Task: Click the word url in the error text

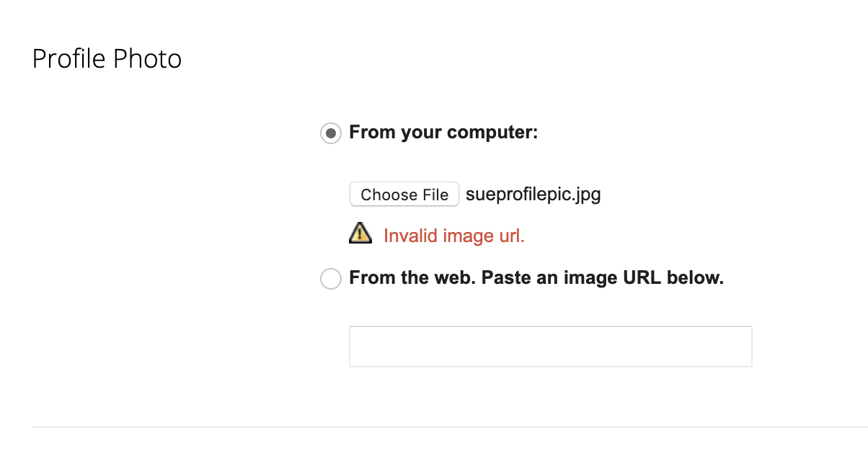Action: 510,236
